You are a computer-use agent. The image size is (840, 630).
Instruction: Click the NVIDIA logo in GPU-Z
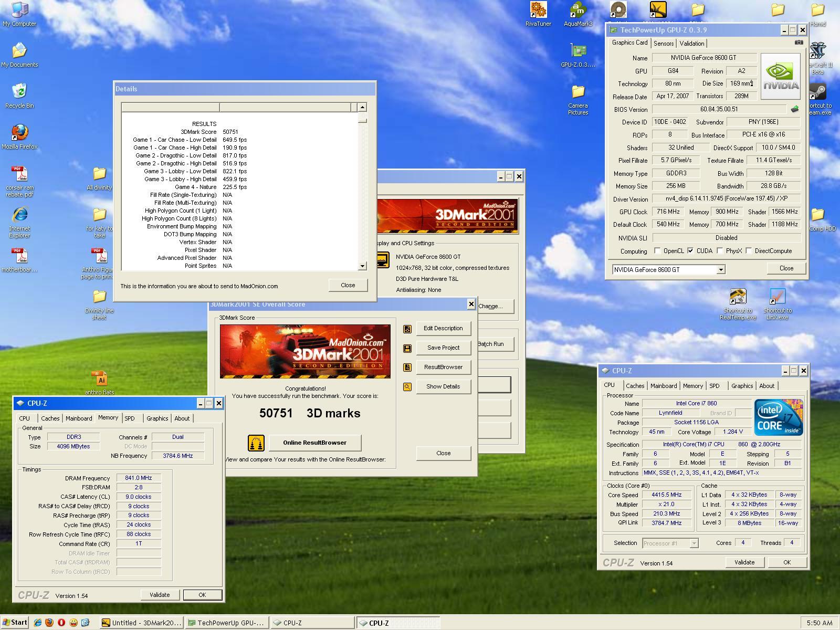tap(780, 76)
